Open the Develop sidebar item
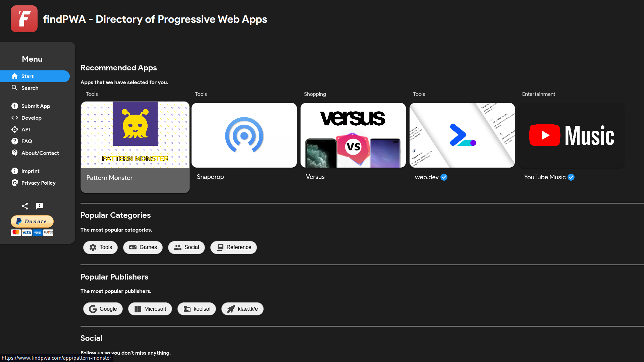 31,118
